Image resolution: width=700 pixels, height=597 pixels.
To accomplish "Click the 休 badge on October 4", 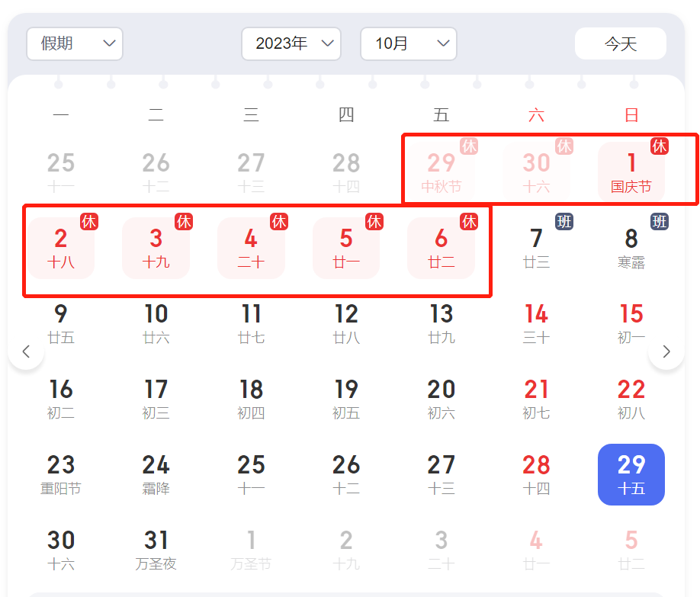I will [x=279, y=222].
